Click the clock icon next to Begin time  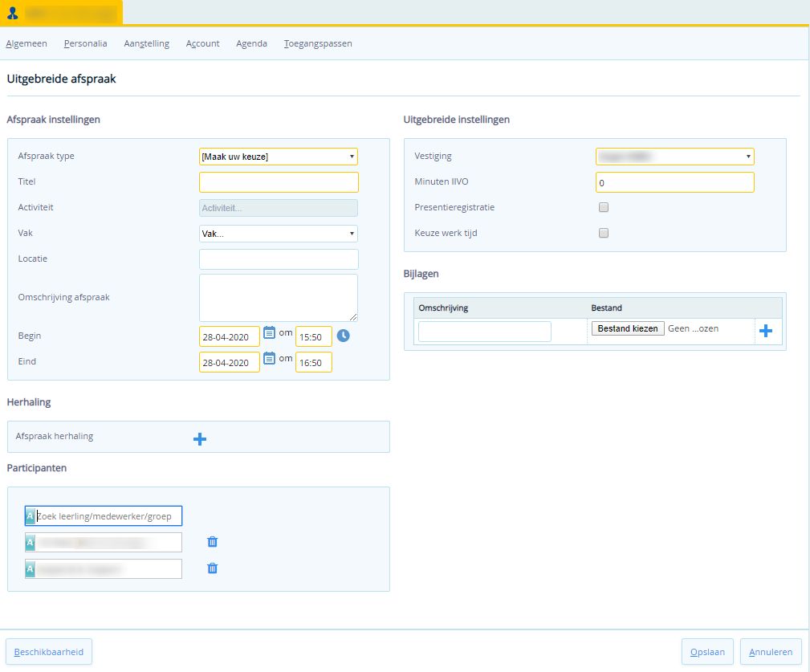tap(343, 336)
